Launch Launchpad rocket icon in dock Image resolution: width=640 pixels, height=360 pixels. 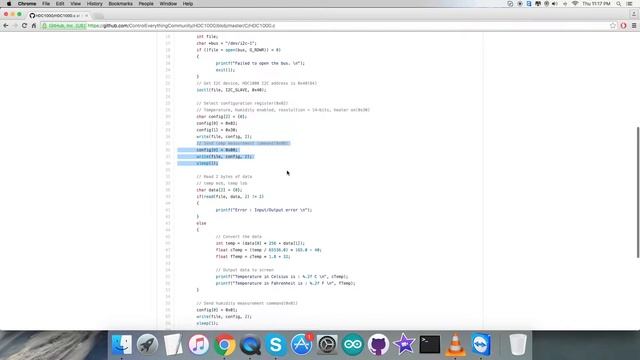147,344
